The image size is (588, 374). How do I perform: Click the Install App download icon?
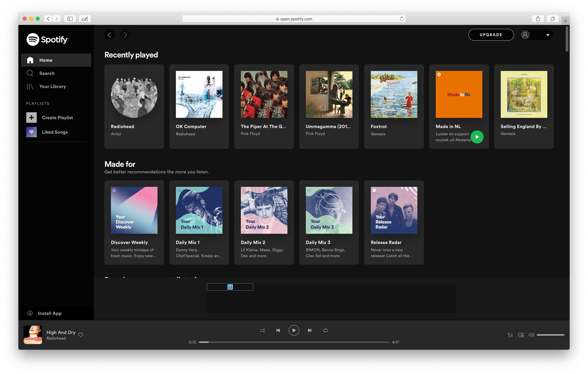pos(30,313)
